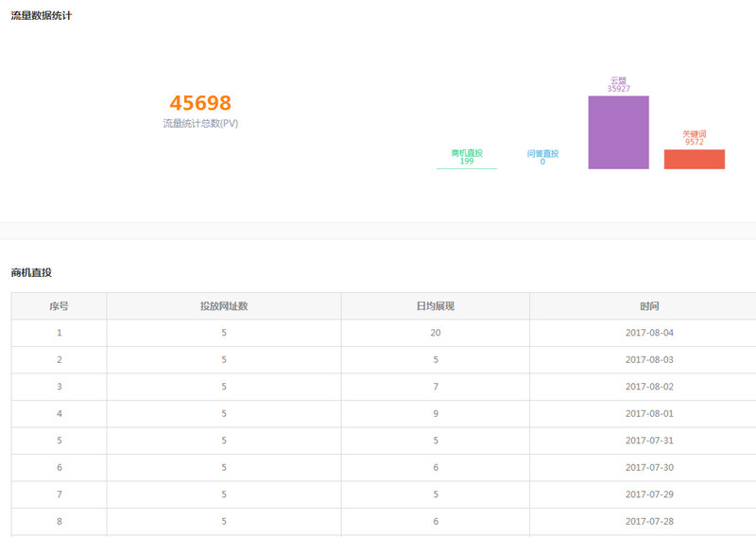Click the 流量统计总数(PV) label
This screenshot has width=756, height=537.
pyautogui.click(x=200, y=124)
